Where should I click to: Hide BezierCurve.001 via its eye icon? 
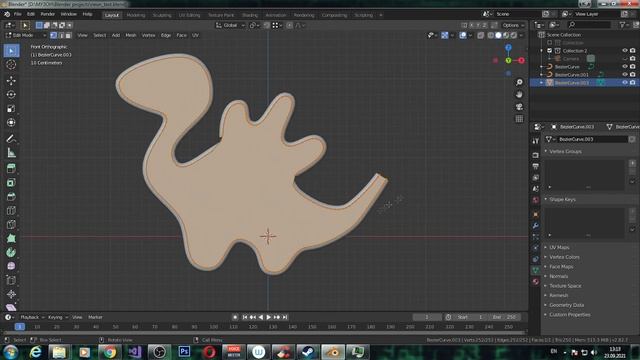pos(624,75)
